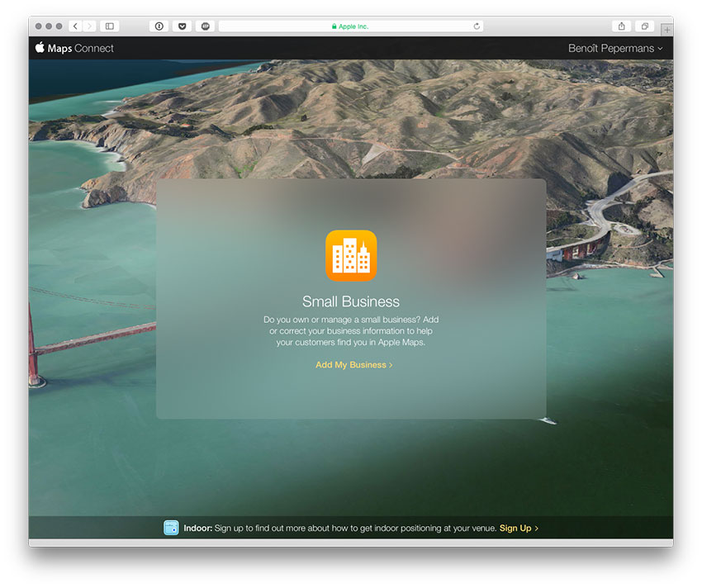The width and height of the screenshot is (702, 588).
Task: Reload the page with the refresh icon
Action: (477, 26)
